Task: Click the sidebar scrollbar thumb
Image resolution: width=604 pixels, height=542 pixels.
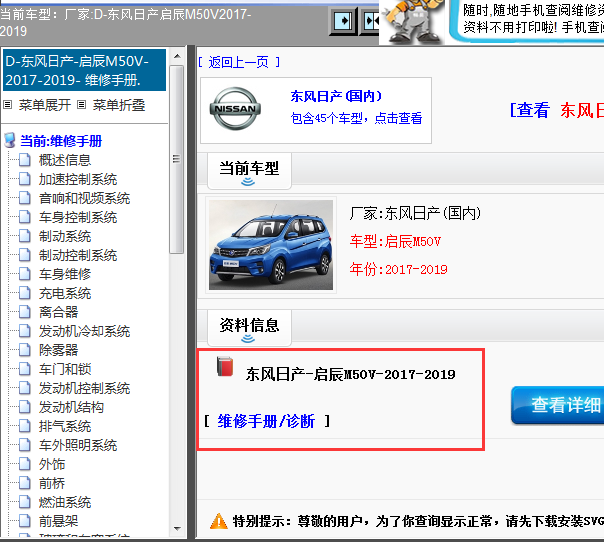Action: click(x=177, y=159)
